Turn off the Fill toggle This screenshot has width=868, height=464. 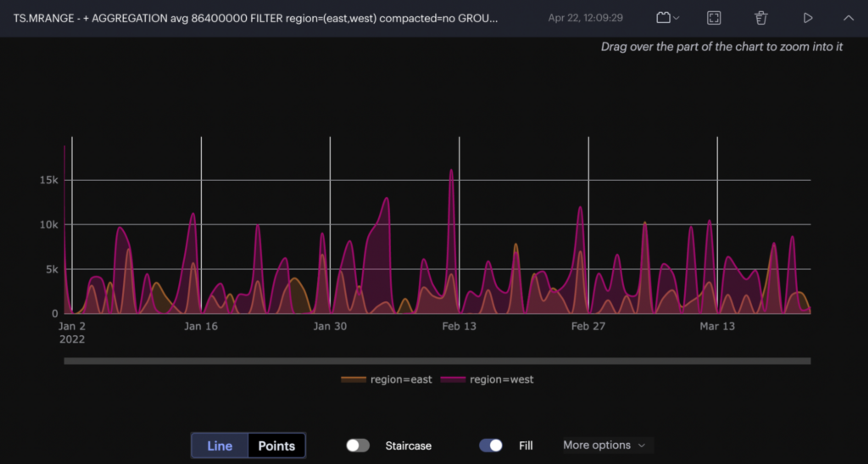(491, 445)
